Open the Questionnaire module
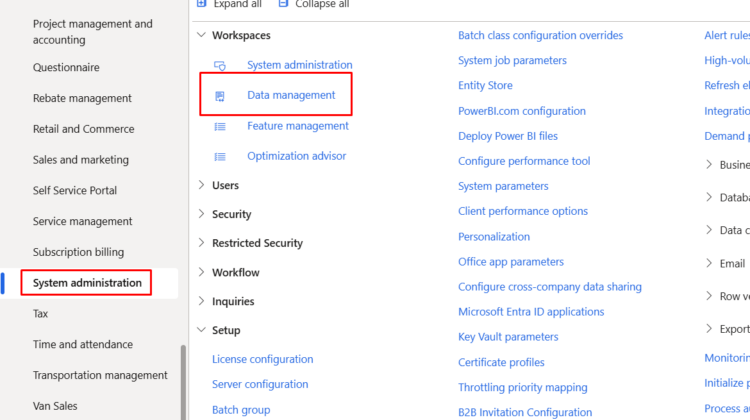This screenshot has width=750, height=420. coord(66,67)
